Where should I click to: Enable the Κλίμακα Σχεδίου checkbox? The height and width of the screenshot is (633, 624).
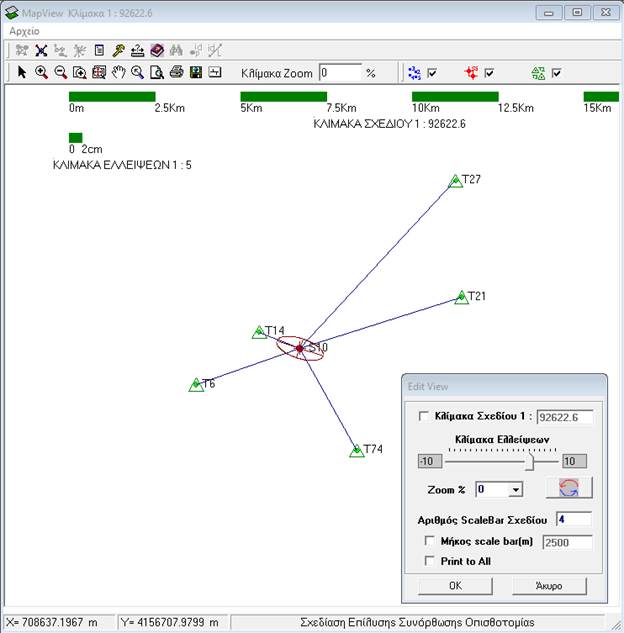[422, 416]
